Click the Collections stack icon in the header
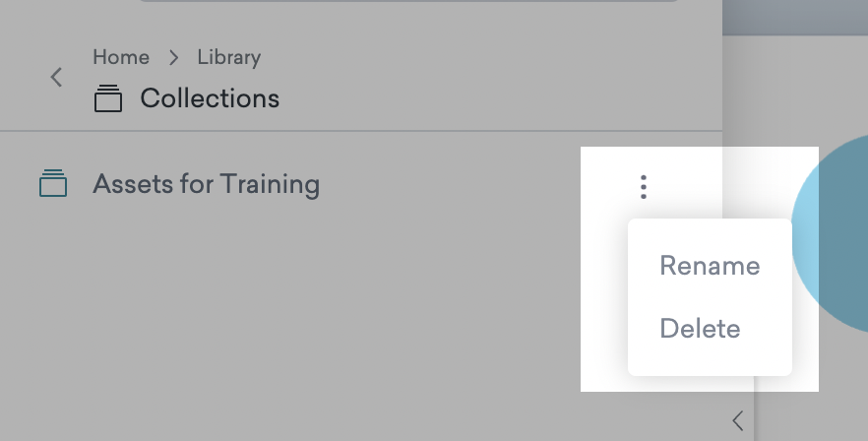The width and height of the screenshot is (868, 441). pos(108,98)
